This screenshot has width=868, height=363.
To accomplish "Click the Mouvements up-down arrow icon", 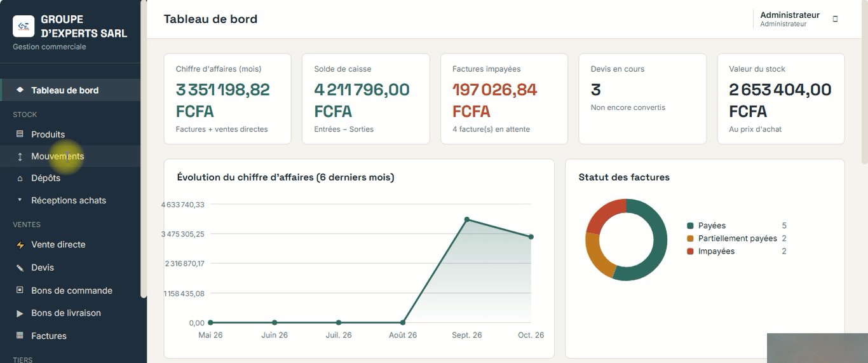I will [20, 156].
